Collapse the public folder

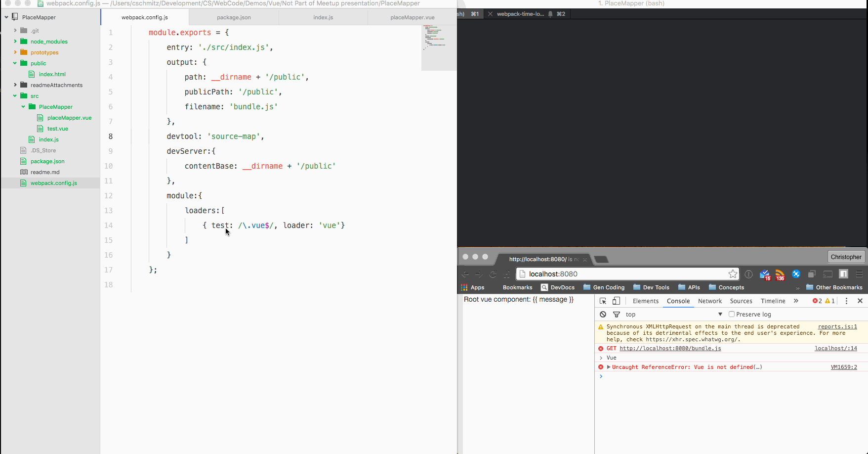point(15,63)
